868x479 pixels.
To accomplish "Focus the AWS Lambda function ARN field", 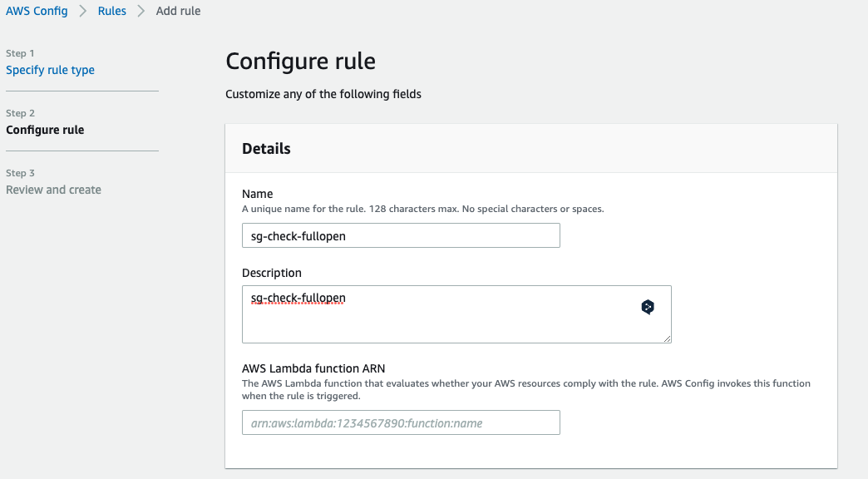I will click(x=401, y=422).
